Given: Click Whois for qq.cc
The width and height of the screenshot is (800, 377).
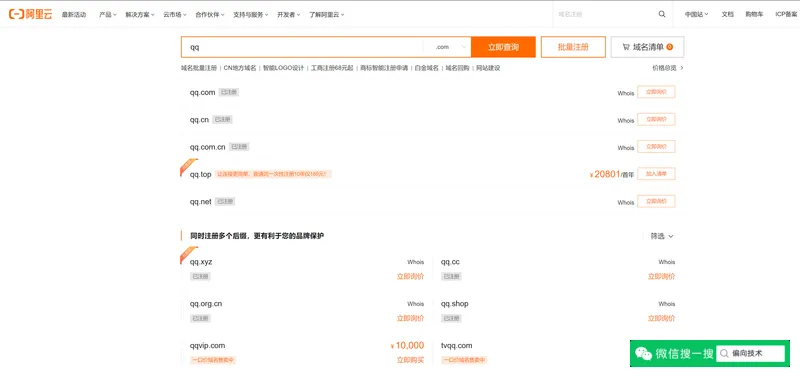Looking at the screenshot, I should 666,262.
